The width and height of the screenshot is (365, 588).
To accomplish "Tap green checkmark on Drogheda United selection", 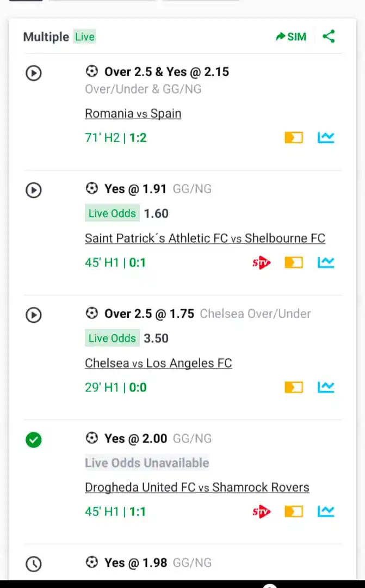I will pos(34,439).
